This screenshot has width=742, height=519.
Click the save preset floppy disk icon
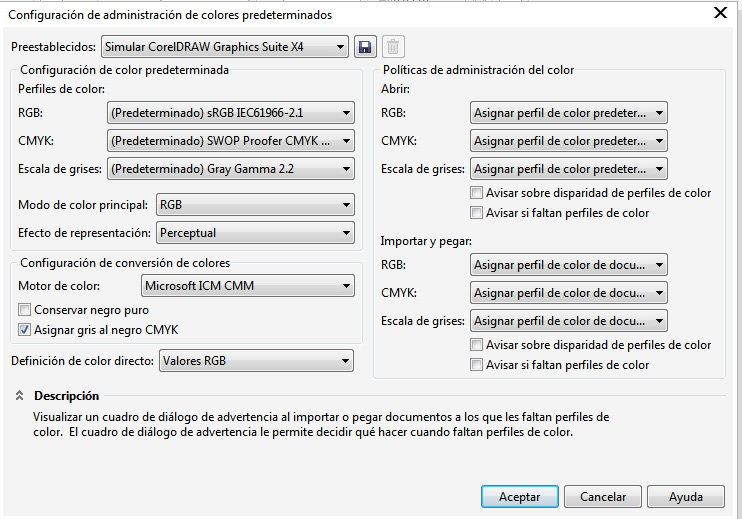pyautogui.click(x=364, y=47)
